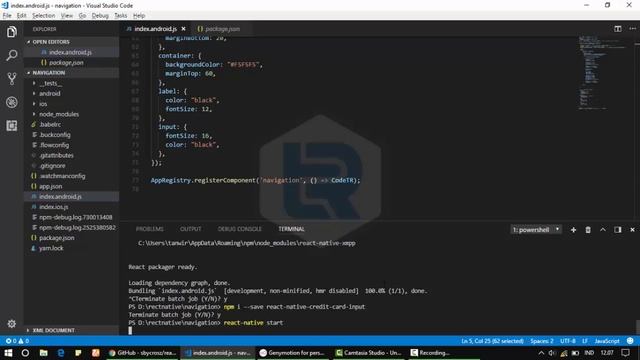Open the .watchmanconfig file

tap(62, 176)
